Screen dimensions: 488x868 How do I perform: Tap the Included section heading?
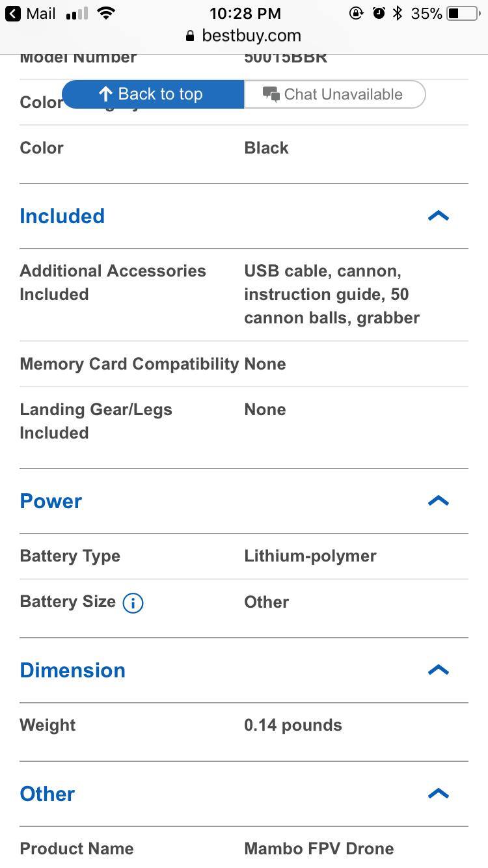click(x=62, y=216)
